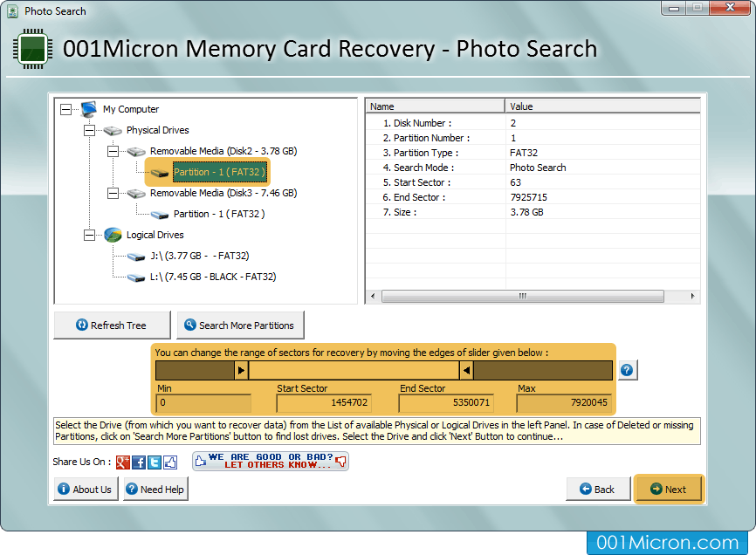
Task: Click Next to continue recovery
Action: coord(669,489)
